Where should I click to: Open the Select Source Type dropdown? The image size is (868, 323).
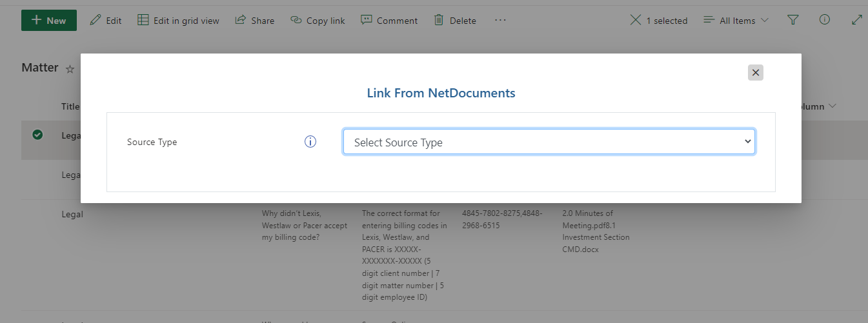[549, 142]
